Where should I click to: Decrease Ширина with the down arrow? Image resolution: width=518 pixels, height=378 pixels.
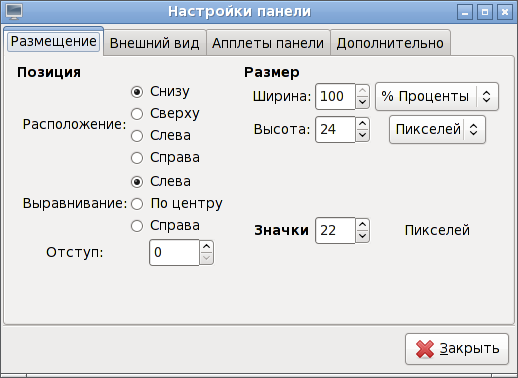click(362, 102)
